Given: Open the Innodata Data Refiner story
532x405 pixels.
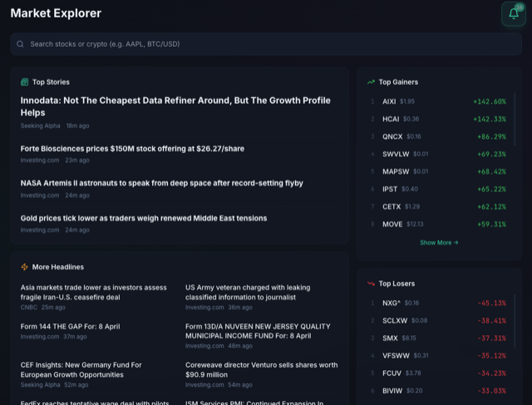Looking at the screenshot, I should 175,106.
